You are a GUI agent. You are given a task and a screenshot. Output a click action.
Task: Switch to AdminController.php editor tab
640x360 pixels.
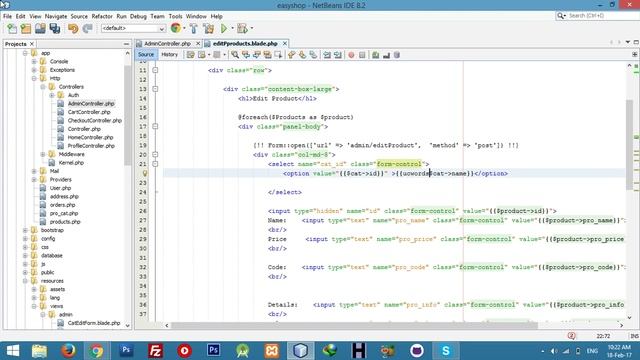[167, 43]
